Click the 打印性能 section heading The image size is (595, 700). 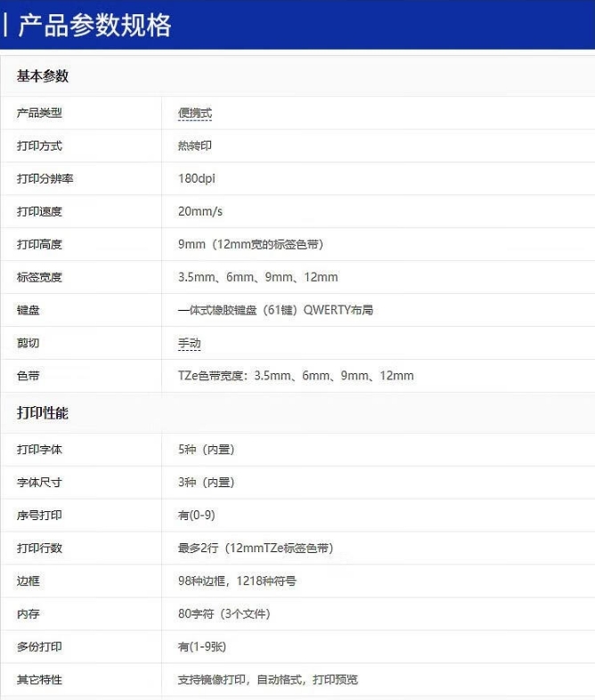coord(43,413)
